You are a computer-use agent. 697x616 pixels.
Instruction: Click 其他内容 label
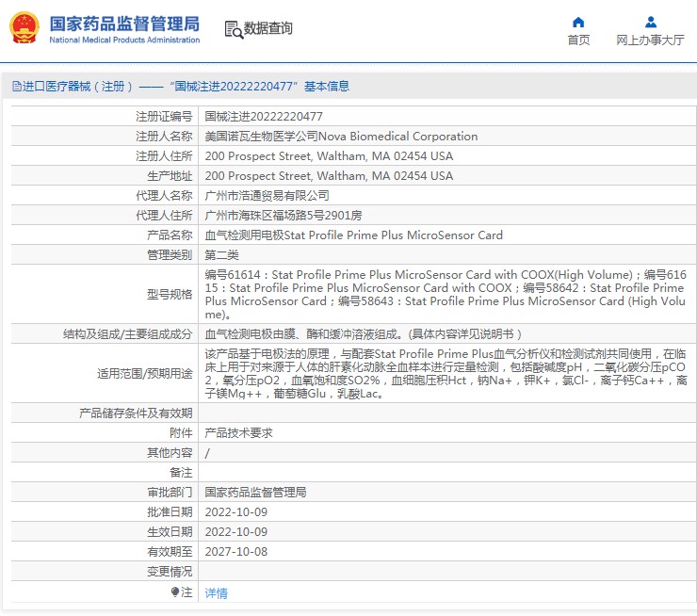(170, 453)
